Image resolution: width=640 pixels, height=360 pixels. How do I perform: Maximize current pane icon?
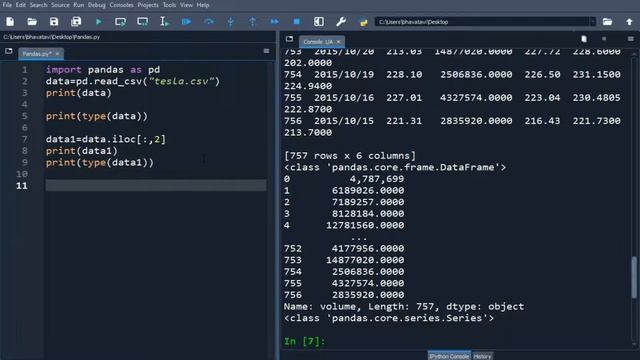[319, 22]
